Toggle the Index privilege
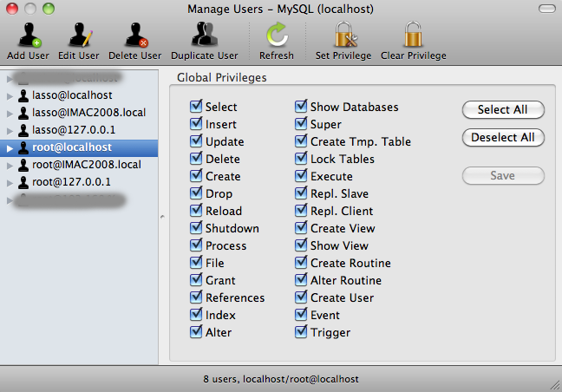 pos(196,315)
